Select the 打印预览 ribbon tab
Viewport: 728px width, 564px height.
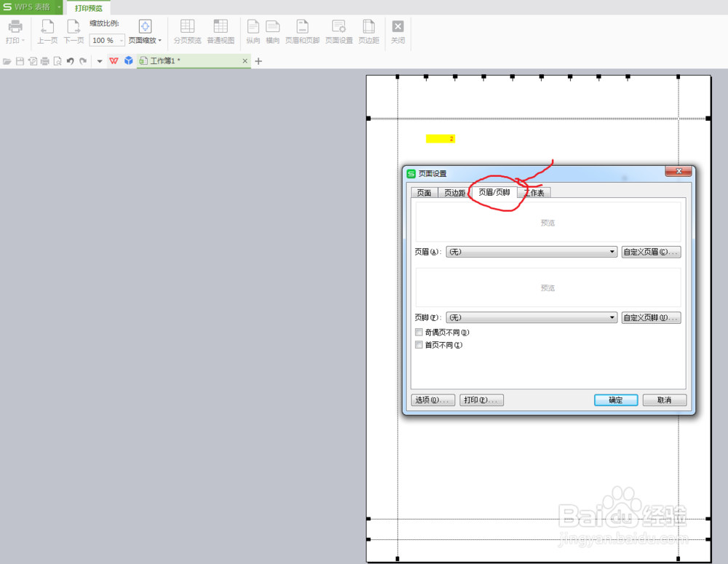[89, 8]
